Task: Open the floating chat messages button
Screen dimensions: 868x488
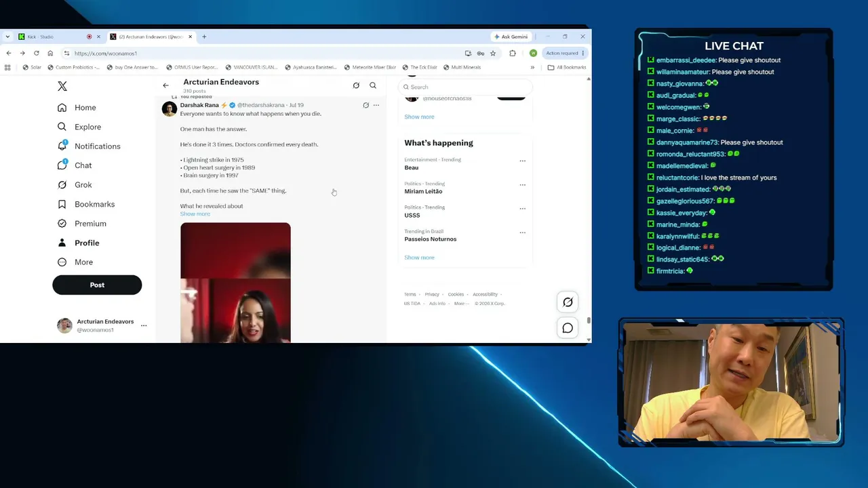Action: pyautogui.click(x=568, y=328)
